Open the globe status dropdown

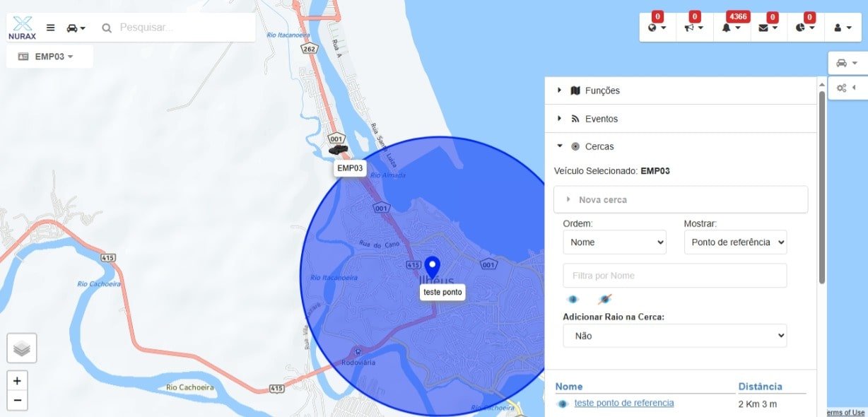[x=657, y=28]
